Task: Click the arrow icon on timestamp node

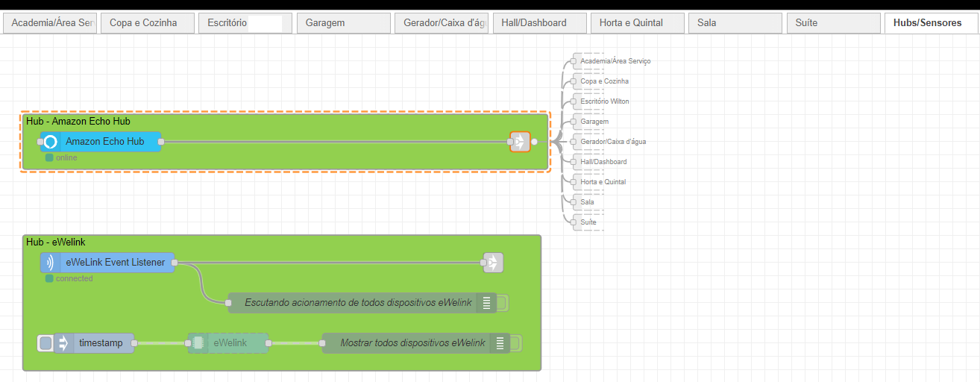Action: click(63, 343)
